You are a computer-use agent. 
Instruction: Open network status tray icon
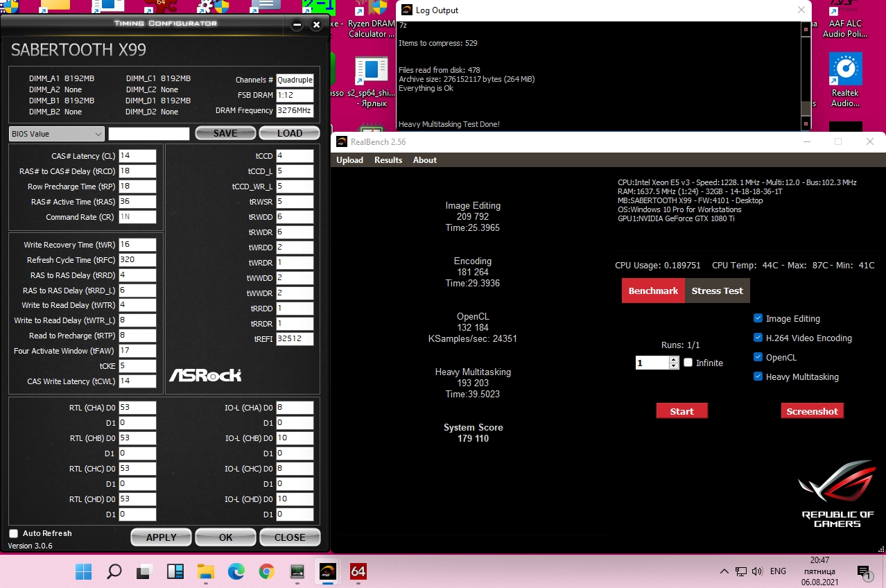[741, 571]
